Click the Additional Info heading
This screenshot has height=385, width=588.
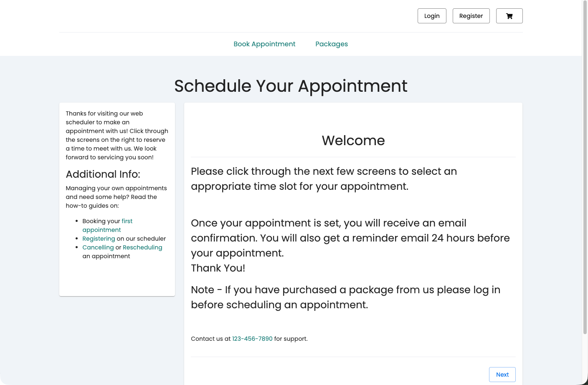coord(103,174)
